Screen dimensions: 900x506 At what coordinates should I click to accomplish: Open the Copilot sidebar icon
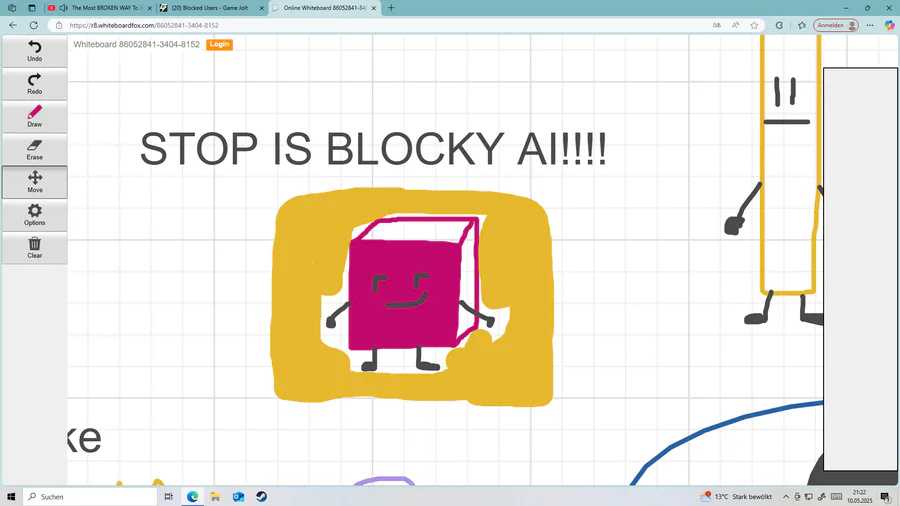pos(889,25)
